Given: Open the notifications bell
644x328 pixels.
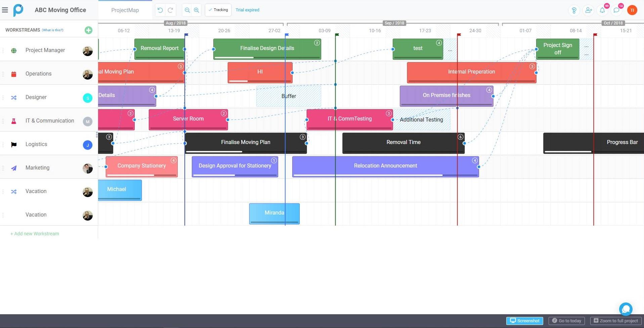Looking at the screenshot, I should click(x=602, y=10).
